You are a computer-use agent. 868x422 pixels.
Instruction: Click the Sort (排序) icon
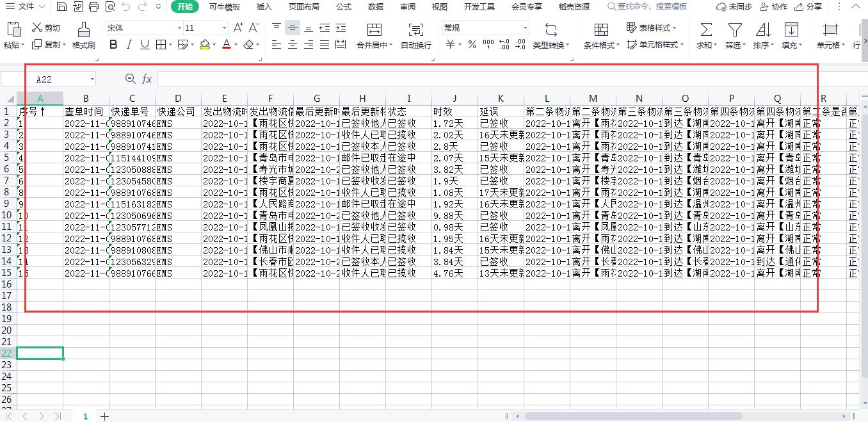pos(763,30)
